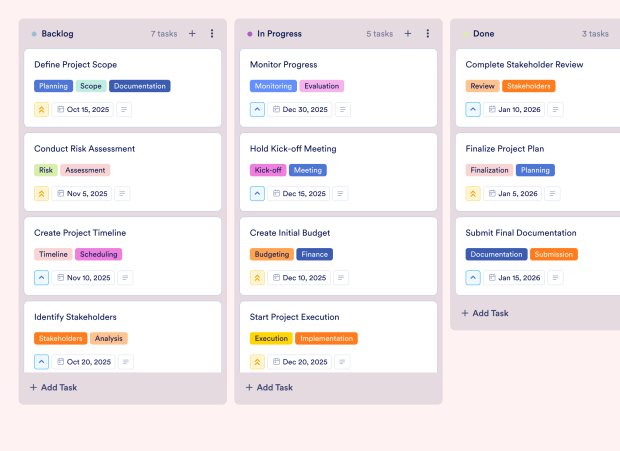Open the Create Initial Budget card
The image size is (620, 451).
tap(338, 256)
